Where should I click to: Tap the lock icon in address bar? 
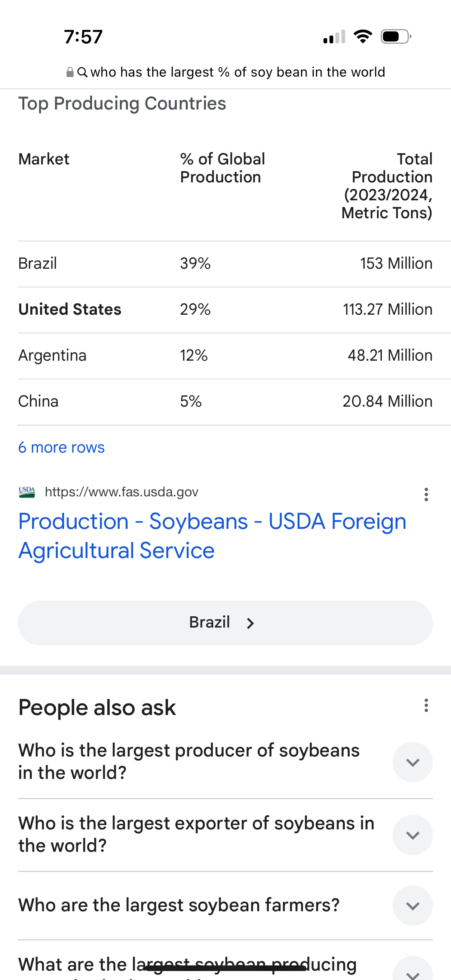[x=70, y=72]
